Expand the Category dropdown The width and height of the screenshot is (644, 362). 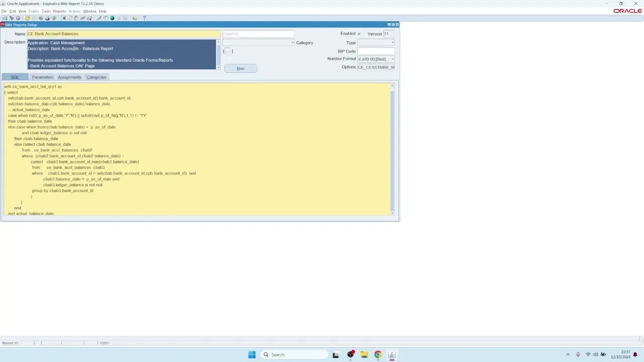coord(293,43)
